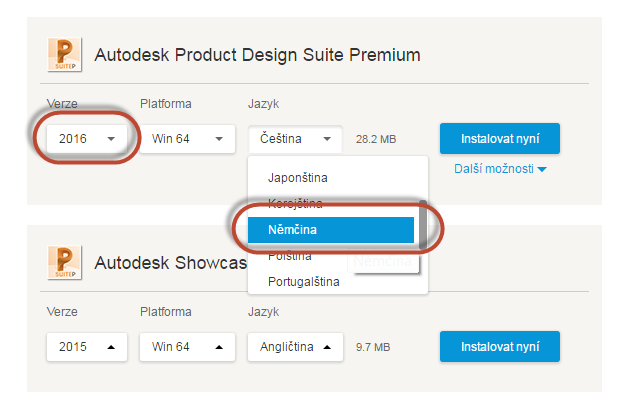Click the Product Design Suite Premium icon
Image resolution: width=629 pixels, height=410 pixels.
tap(65, 55)
